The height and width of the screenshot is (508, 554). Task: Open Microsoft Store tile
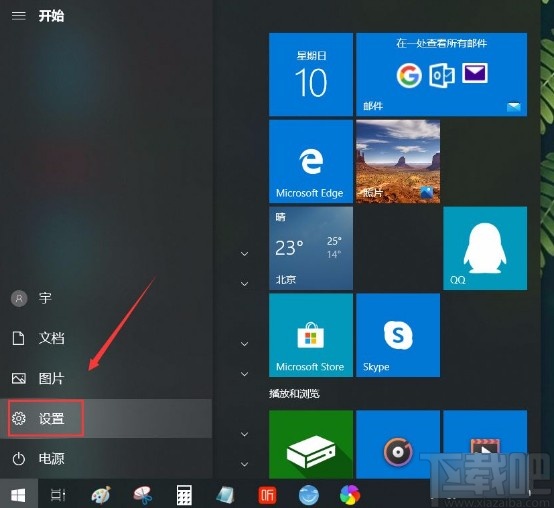coord(311,335)
